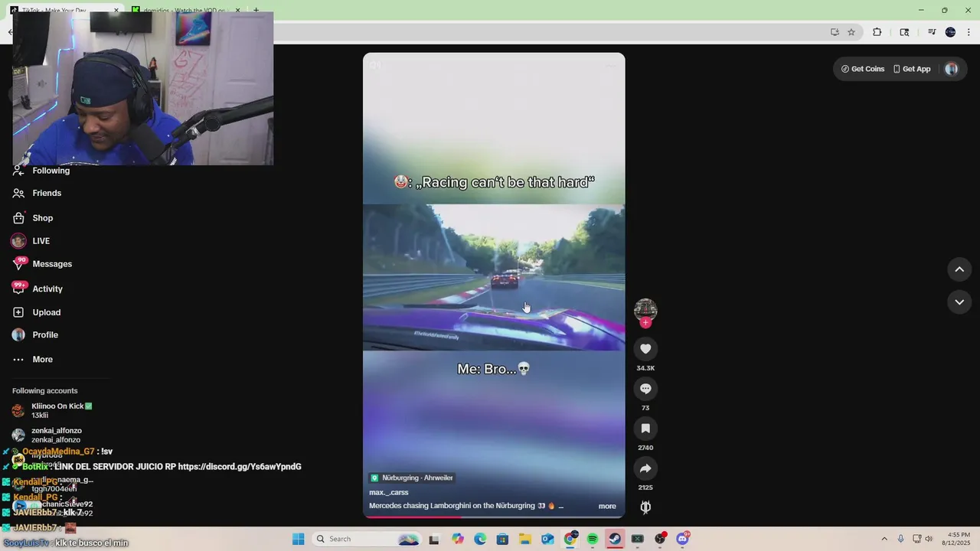The image size is (980, 551).
Task: Click Upload in the sidebar
Action: [x=46, y=312]
